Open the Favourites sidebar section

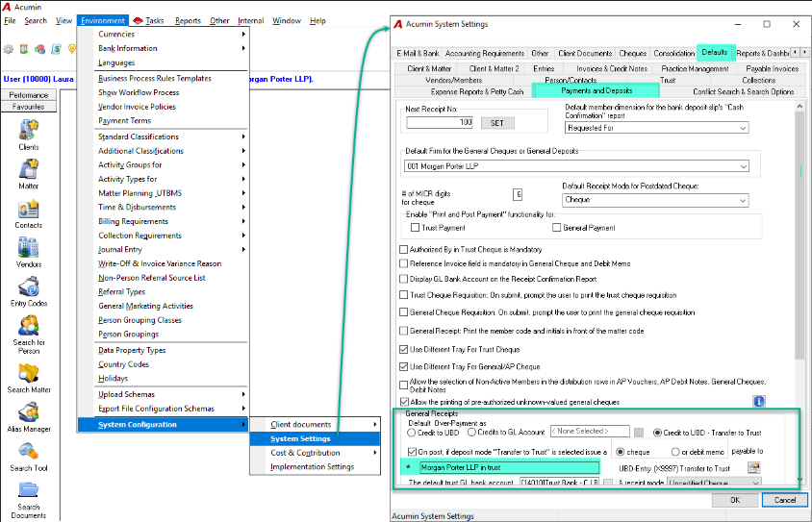[29, 107]
